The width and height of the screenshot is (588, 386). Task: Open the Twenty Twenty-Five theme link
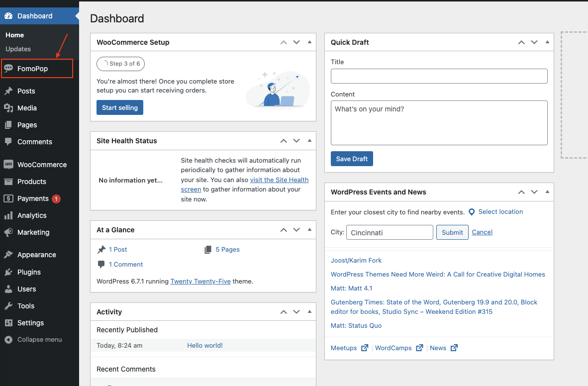coord(200,282)
